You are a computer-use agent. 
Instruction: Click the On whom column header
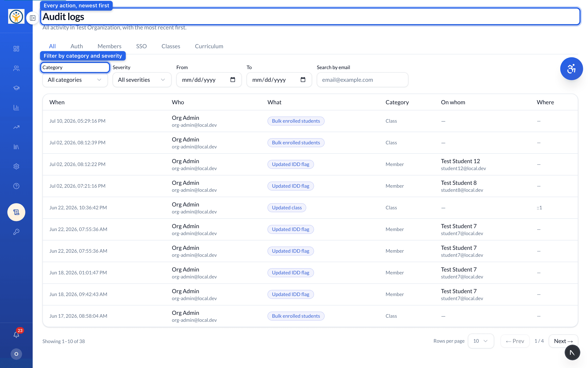tap(453, 102)
